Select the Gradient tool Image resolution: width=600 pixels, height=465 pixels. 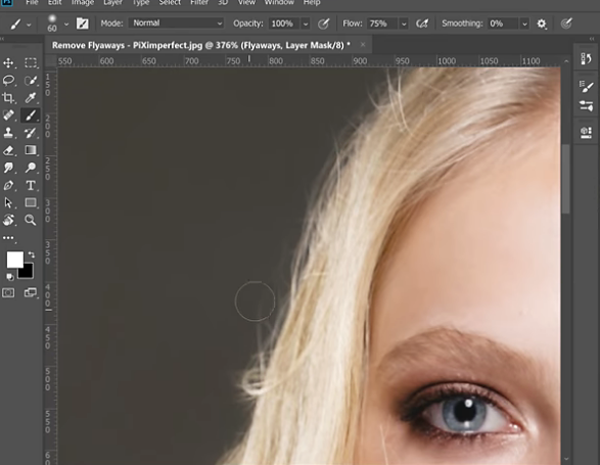pos(31,150)
